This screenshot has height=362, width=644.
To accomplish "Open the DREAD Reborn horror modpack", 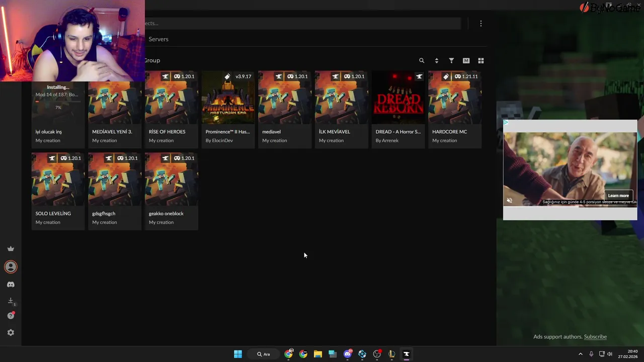I will (398, 110).
